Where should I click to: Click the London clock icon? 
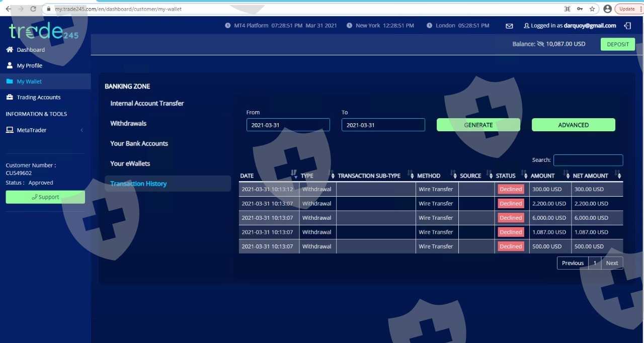(430, 26)
